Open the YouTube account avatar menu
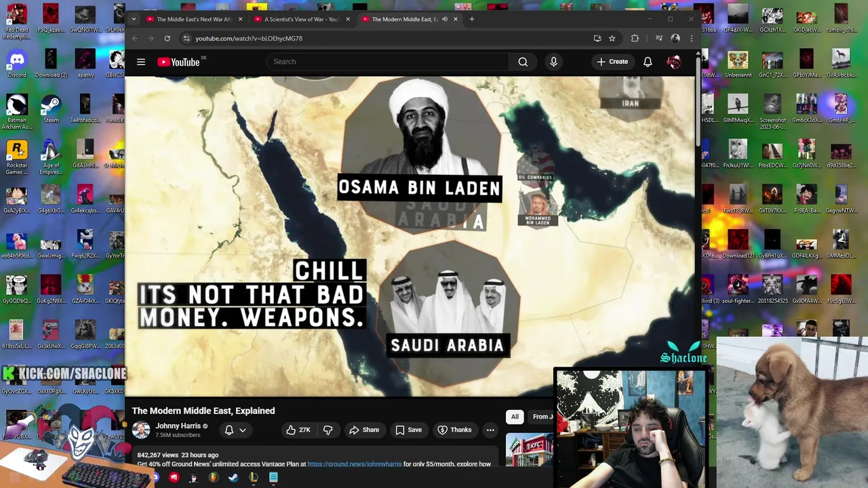868x488 pixels. point(673,62)
